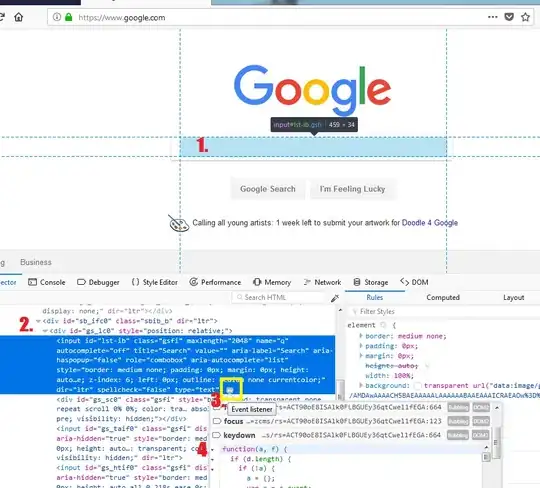This screenshot has height=488, width=540.
Task: Click the Bubbling badge on focus row
Action: coord(458,421)
